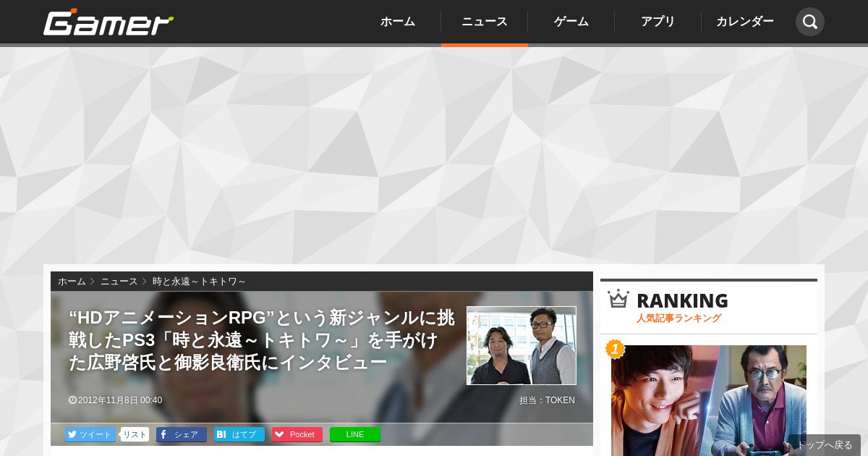Screen dimensions: 868x456
Task: Share on Facebook with シェア button
Action: (x=182, y=434)
